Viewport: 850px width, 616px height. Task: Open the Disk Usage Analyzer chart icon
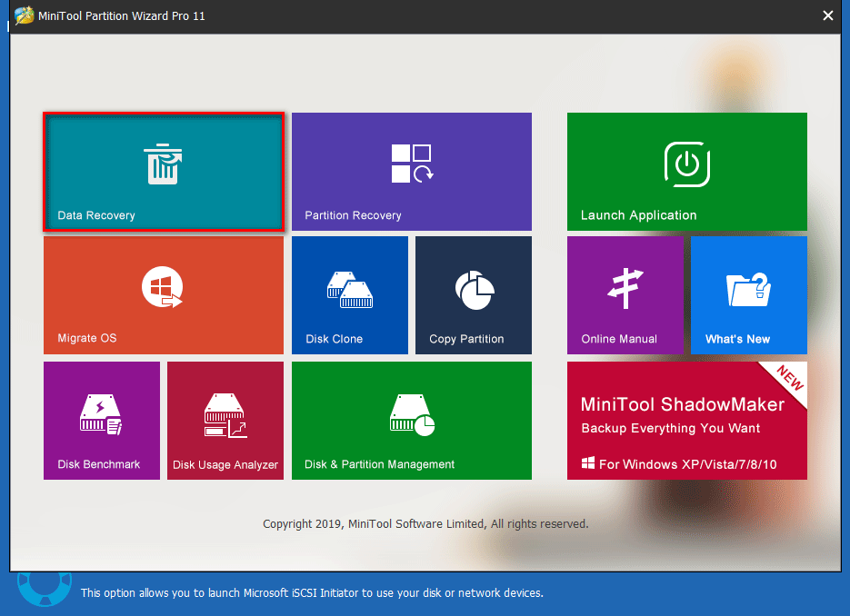tap(225, 414)
